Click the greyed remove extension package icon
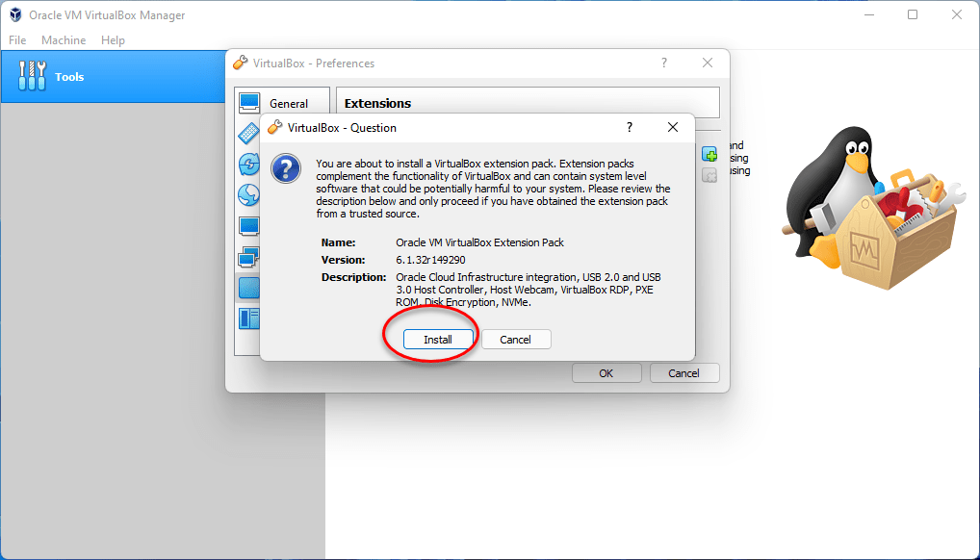 [x=709, y=176]
